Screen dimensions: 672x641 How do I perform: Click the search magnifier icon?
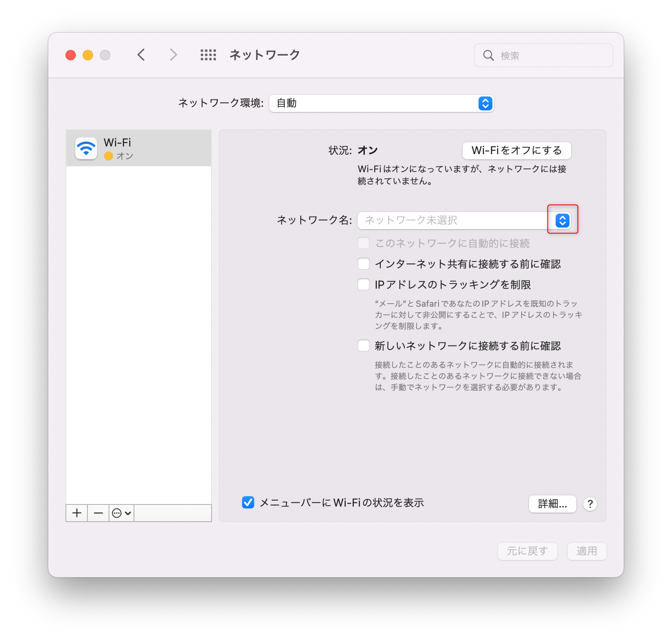coord(488,56)
